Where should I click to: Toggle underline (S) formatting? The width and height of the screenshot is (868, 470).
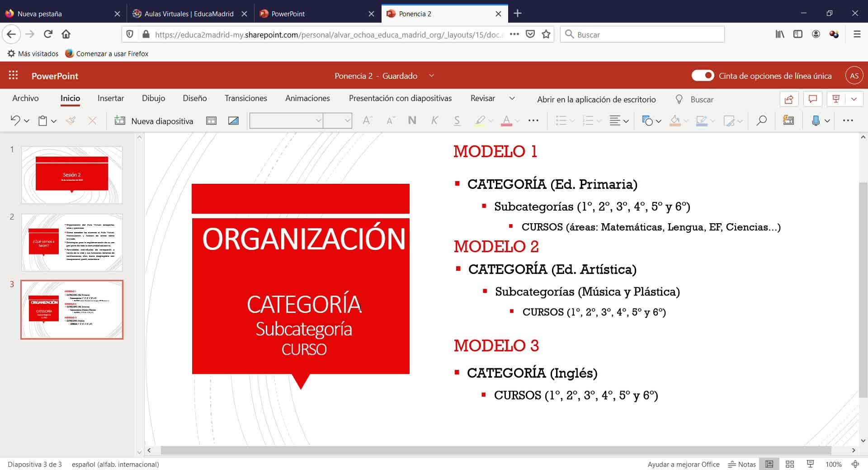(457, 121)
